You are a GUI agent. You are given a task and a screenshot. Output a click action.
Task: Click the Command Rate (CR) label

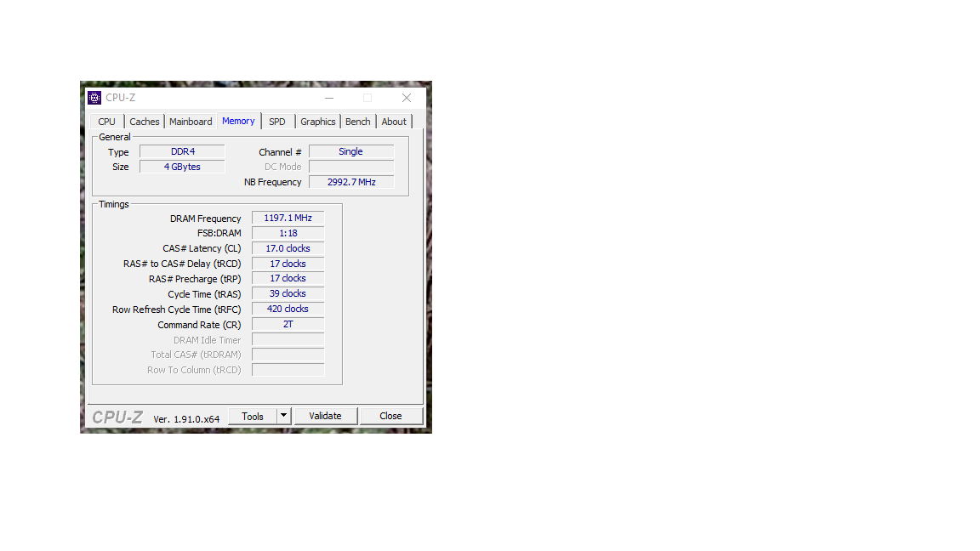coord(199,325)
